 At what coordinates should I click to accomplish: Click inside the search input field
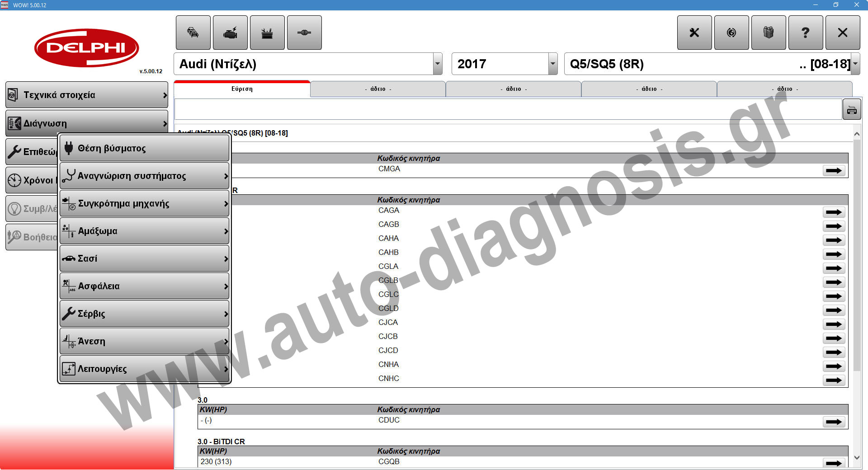(x=506, y=110)
